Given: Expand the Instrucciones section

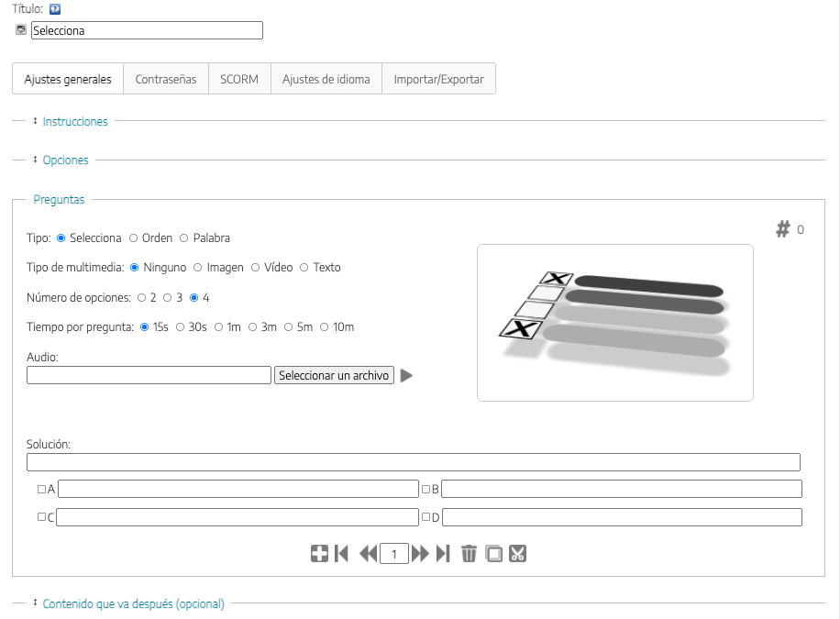Looking at the screenshot, I should (74, 121).
